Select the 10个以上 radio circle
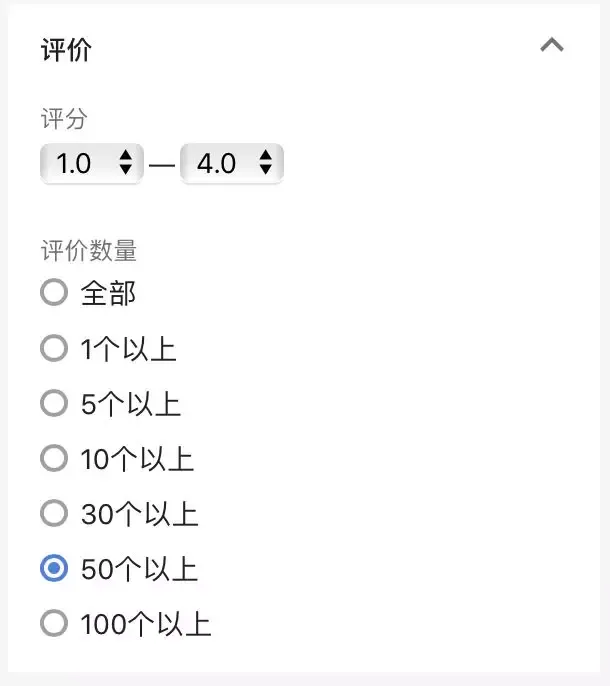The image size is (610, 686). tap(54, 458)
